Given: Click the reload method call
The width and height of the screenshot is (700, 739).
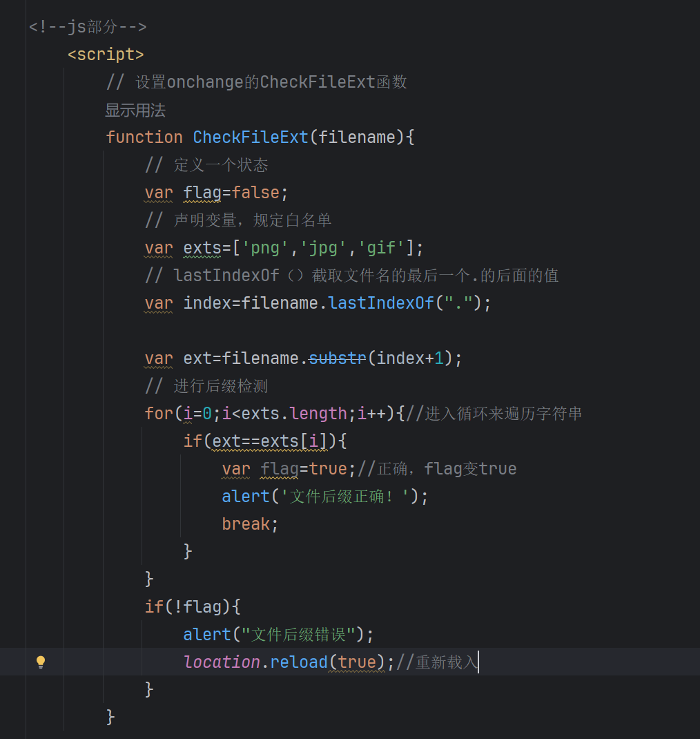Looking at the screenshot, I should click(x=299, y=662).
